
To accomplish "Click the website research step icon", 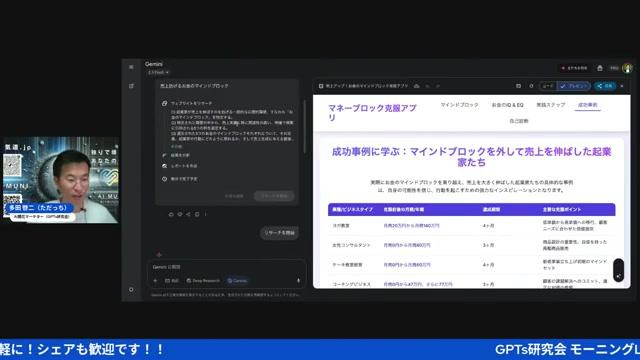I will tap(164, 103).
